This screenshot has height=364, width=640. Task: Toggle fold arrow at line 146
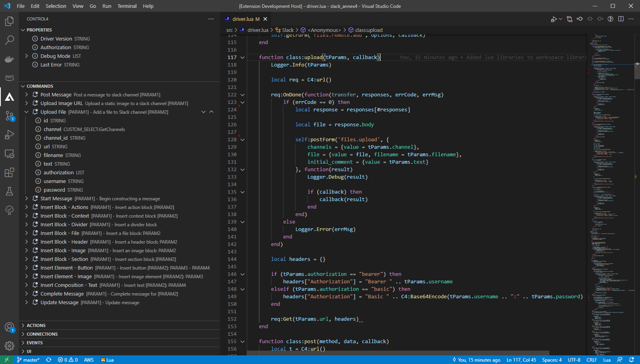242,274
